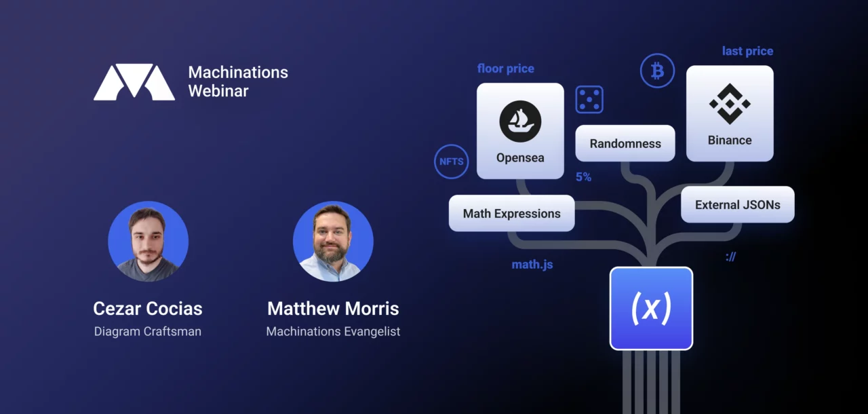
Task: Click the Opensea card
Action: (520, 131)
